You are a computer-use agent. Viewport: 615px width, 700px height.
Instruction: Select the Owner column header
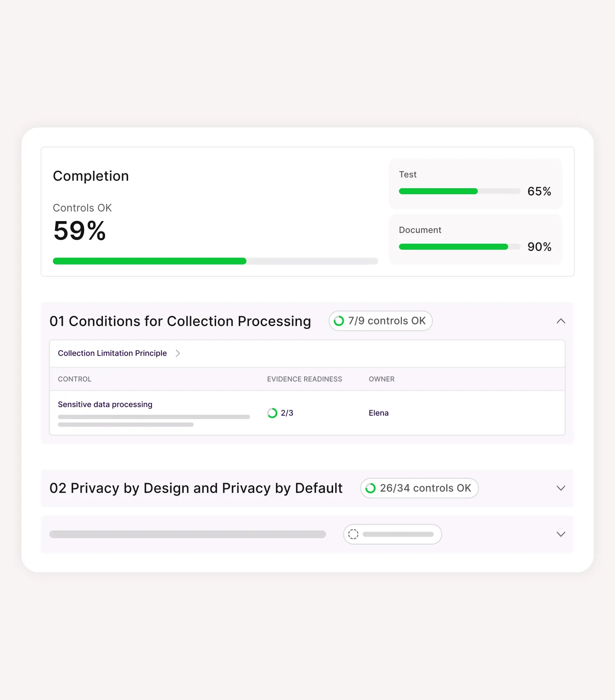click(x=381, y=379)
